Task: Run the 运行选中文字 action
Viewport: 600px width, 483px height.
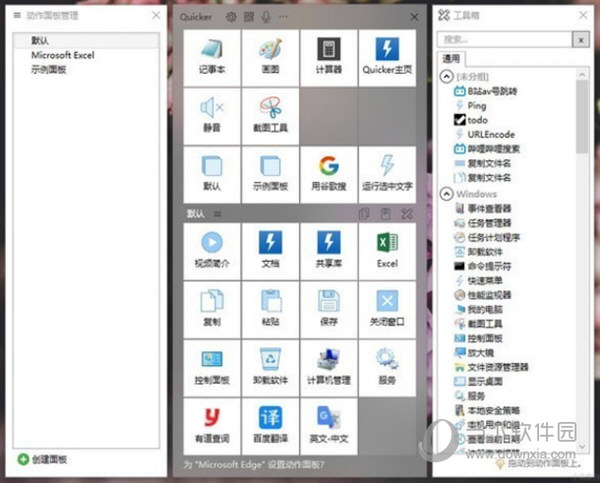Action: tap(387, 175)
